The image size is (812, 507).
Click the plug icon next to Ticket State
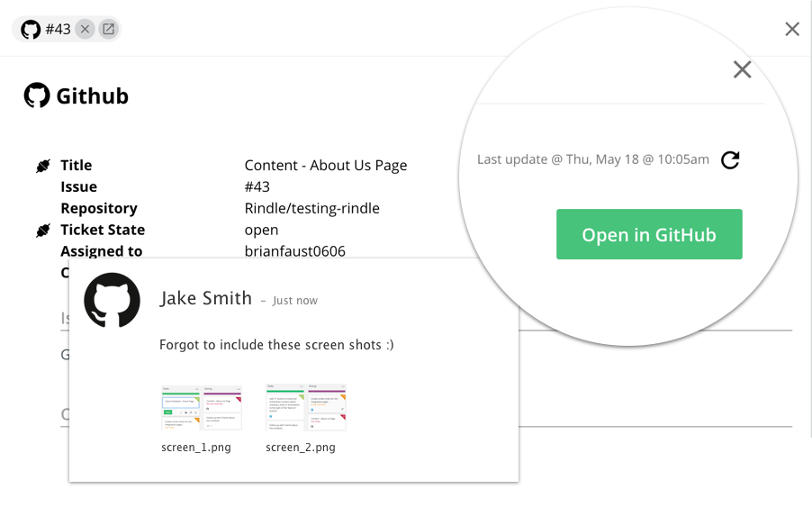point(43,230)
